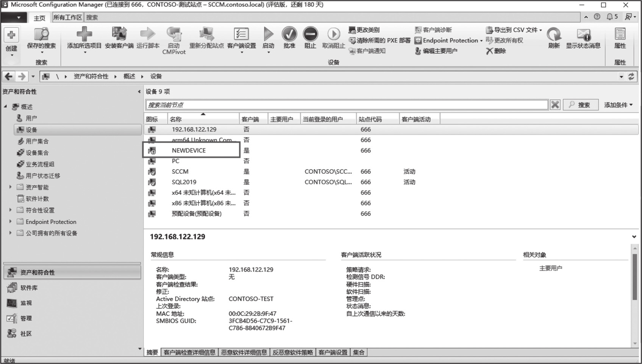Image resolution: width=642 pixels, height=364 pixels.
Task: Click the navigate Forward arrow
Action: click(x=22, y=77)
